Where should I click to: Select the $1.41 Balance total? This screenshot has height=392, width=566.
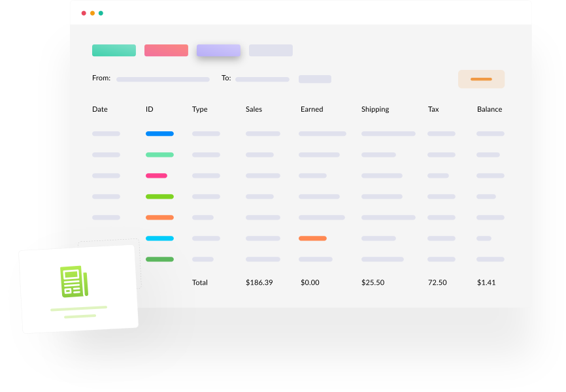pyautogui.click(x=486, y=283)
